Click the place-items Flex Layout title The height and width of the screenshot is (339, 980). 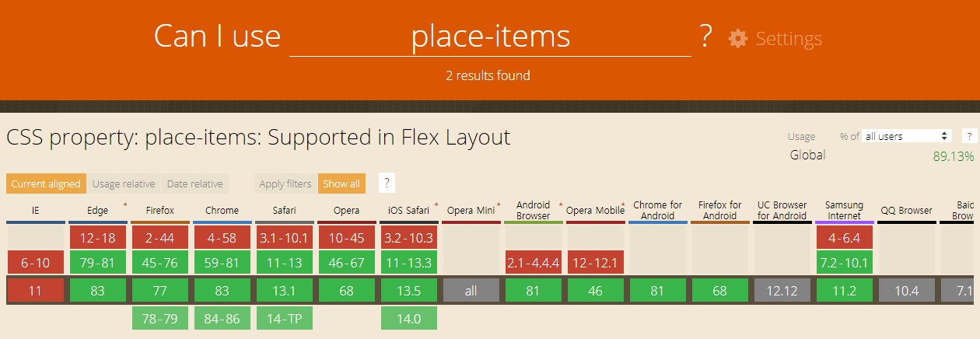258,138
